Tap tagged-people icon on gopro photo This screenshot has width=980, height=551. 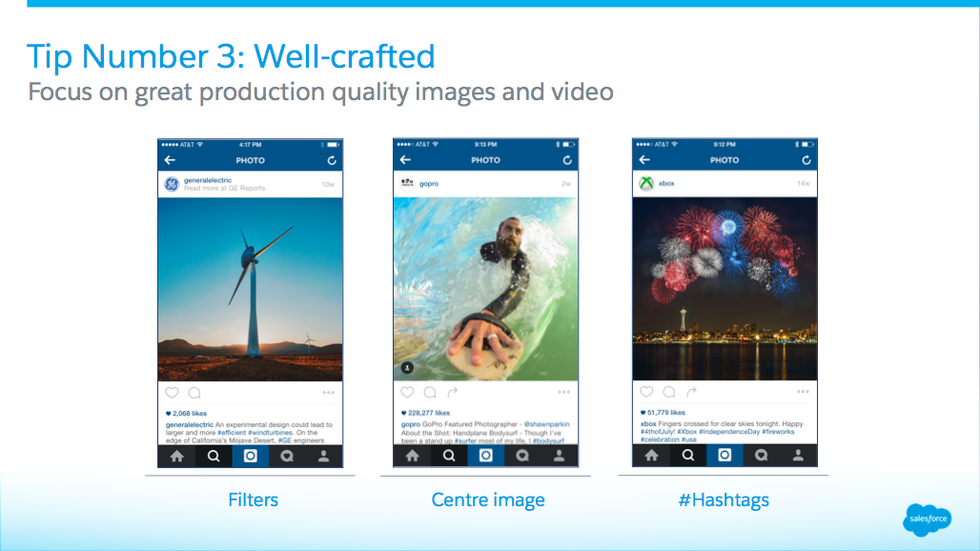pyautogui.click(x=407, y=367)
